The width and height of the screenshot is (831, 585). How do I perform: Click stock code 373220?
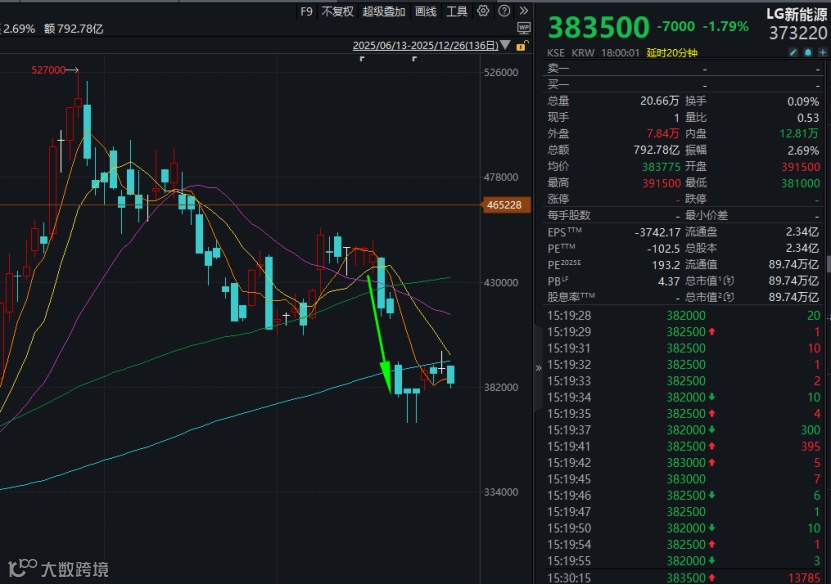pos(798,33)
